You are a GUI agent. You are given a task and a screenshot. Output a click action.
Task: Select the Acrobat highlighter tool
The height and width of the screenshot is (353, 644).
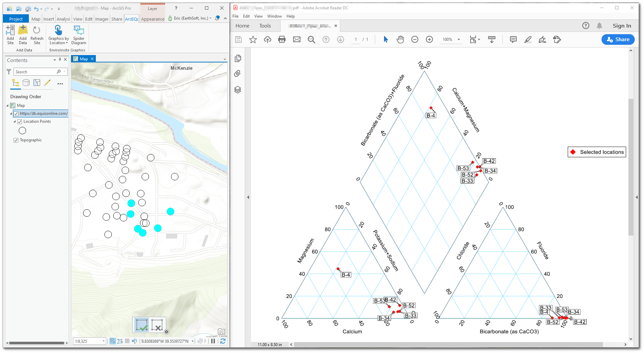tap(528, 40)
